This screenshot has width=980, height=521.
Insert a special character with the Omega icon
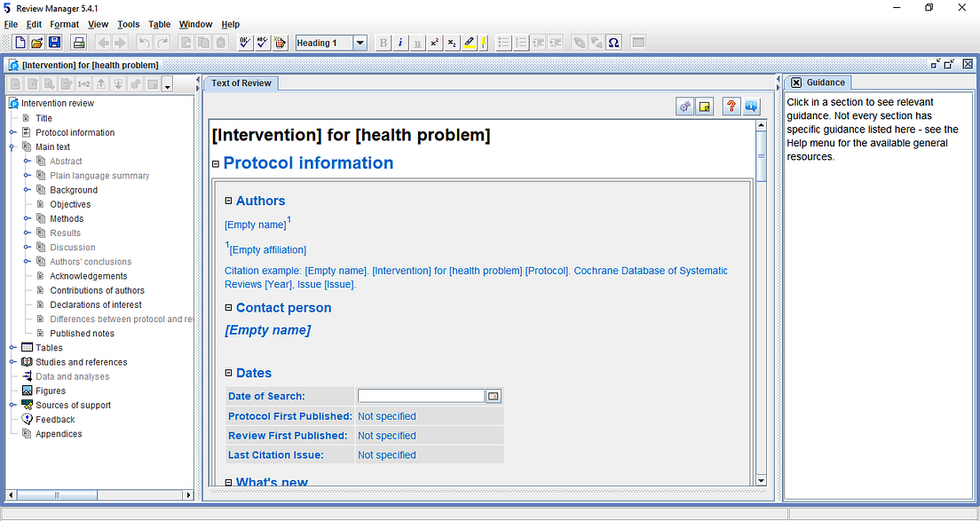[x=613, y=42]
